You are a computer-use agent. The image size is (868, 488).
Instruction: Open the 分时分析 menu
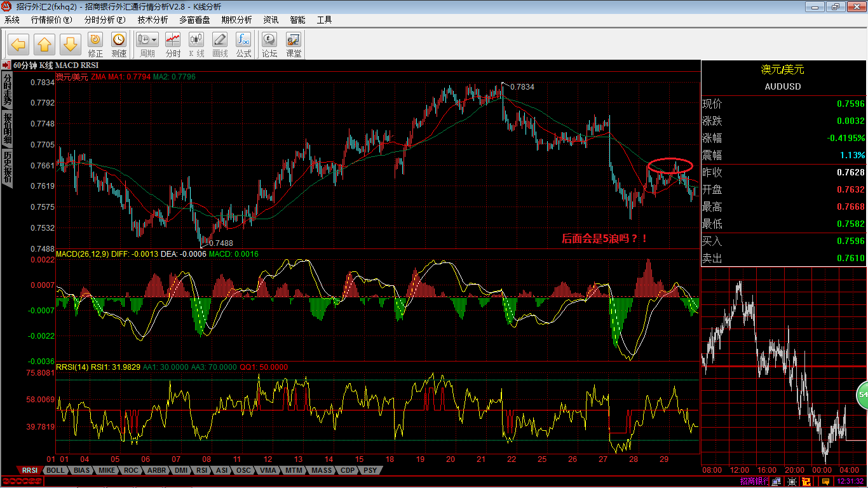pos(105,20)
